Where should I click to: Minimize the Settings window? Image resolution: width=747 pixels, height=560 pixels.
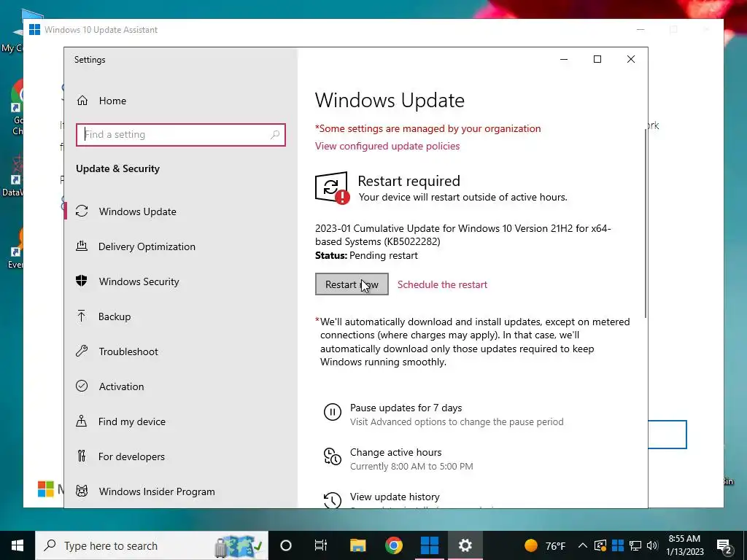tap(564, 59)
